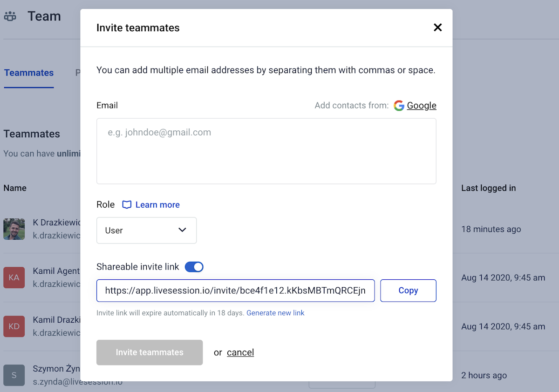559x392 pixels.
Task: Click inside the invite link URL field
Action: [x=235, y=291]
